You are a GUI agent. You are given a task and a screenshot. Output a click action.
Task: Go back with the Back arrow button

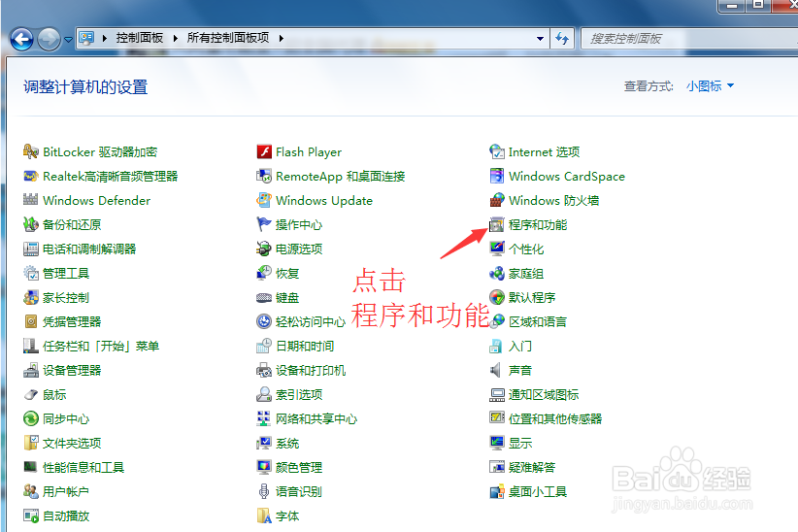click(x=22, y=39)
